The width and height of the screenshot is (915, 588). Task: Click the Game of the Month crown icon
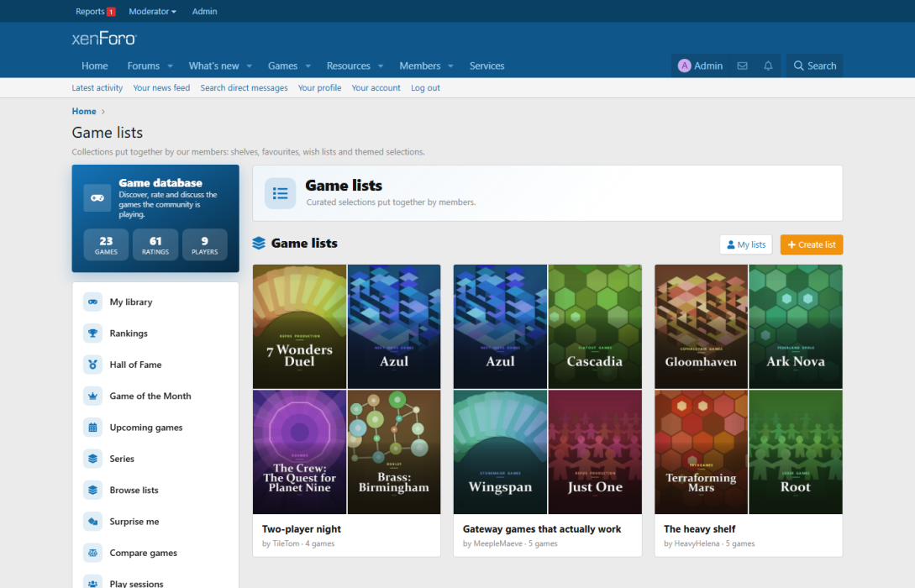tap(92, 396)
